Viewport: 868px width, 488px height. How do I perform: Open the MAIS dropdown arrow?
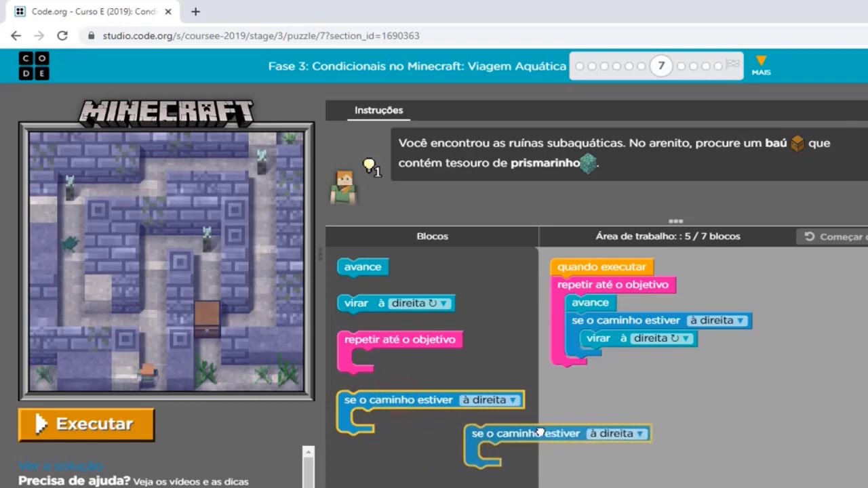(761, 62)
